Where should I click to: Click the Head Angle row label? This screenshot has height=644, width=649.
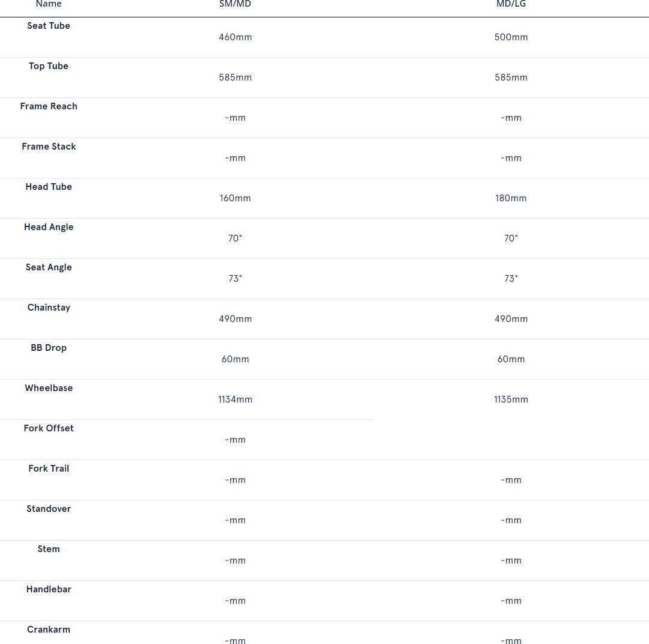49,227
